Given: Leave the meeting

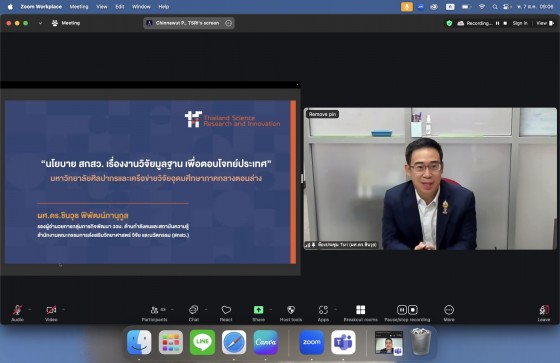Looking at the screenshot, I should (544, 313).
